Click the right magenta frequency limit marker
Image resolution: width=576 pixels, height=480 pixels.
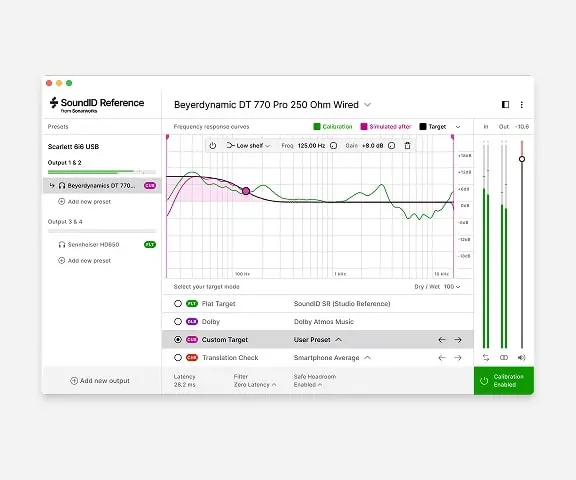pyautogui.click(x=453, y=137)
